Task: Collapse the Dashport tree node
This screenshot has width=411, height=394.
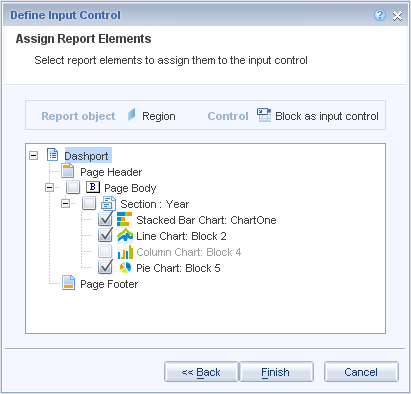Action: point(33,155)
